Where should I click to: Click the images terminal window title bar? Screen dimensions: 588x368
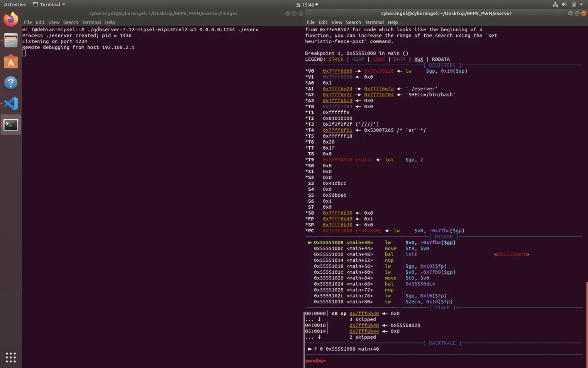click(163, 13)
